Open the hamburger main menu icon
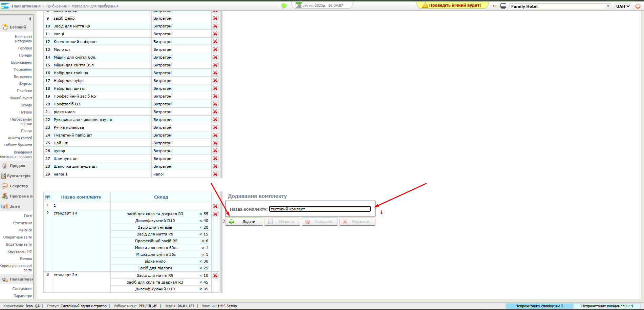644x310 pixels. click(5, 6)
